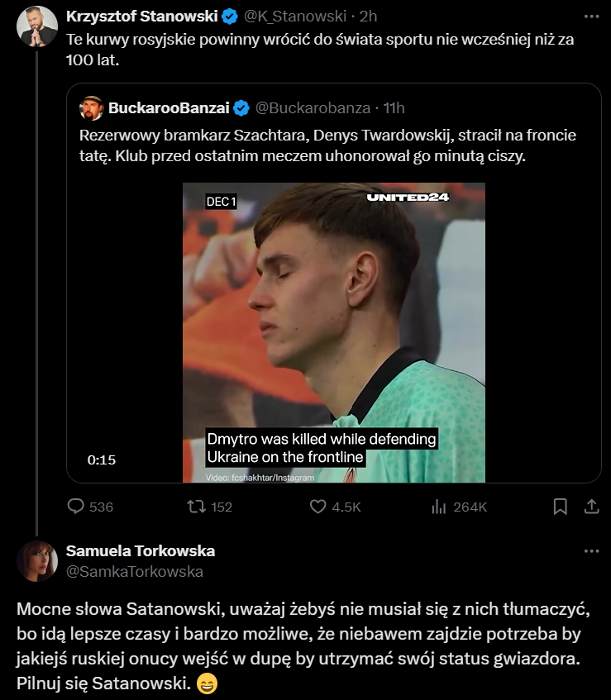Click the Samuela Torkowska display name
Viewport: 611px width, 700px height.
(x=140, y=551)
